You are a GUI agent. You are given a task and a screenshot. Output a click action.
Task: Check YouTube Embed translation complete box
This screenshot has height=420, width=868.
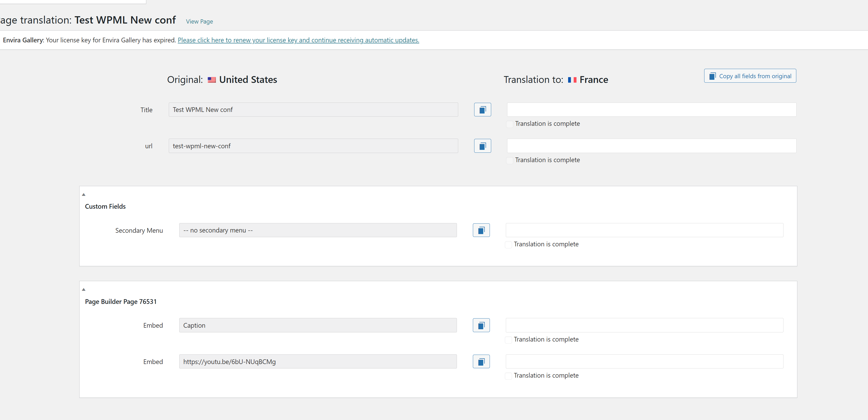(508, 376)
